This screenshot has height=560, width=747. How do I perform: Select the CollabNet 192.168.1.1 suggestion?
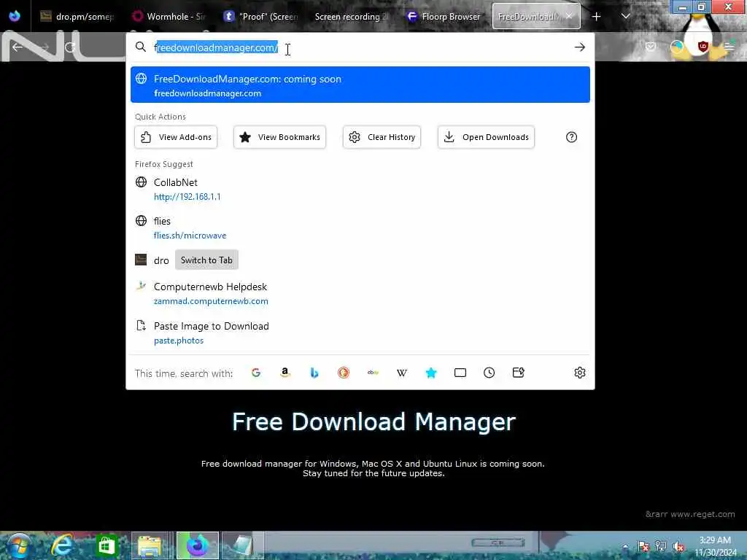(x=360, y=189)
